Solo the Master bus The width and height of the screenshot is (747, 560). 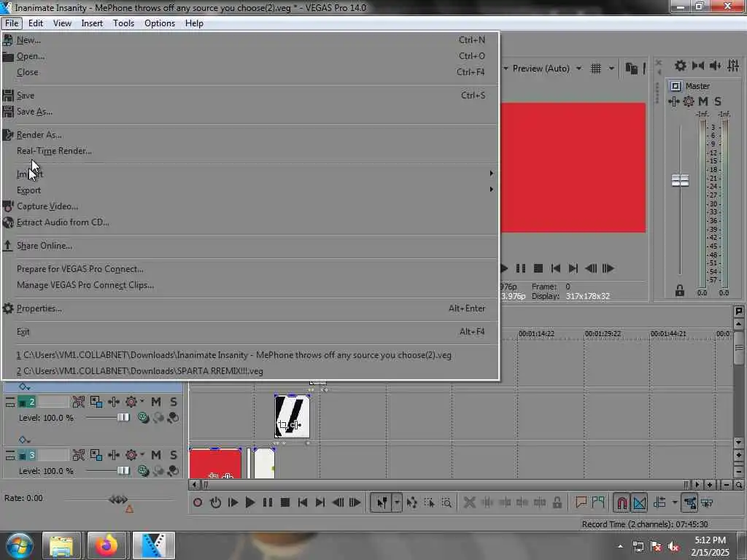[718, 101]
